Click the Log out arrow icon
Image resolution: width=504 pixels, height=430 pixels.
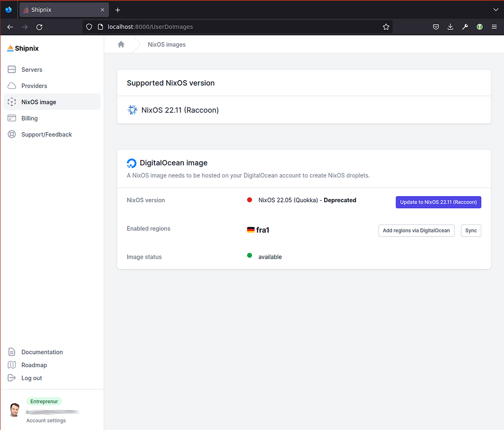click(x=12, y=378)
